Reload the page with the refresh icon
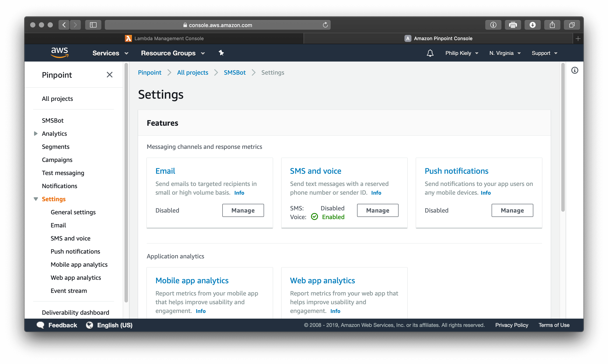 [325, 25]
